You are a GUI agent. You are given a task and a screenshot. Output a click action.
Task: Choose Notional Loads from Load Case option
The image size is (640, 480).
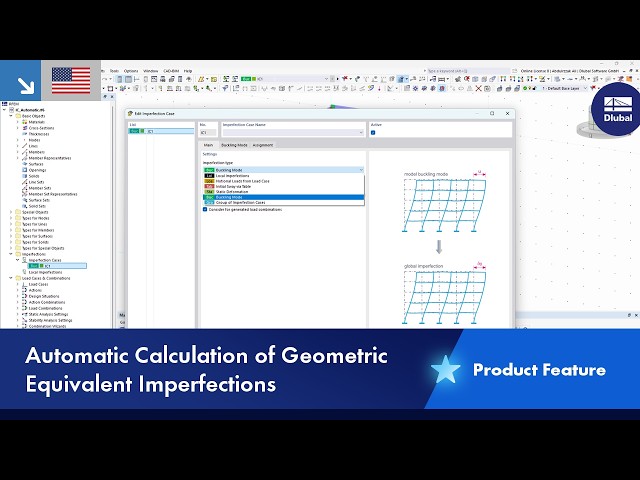pos(283,181)
